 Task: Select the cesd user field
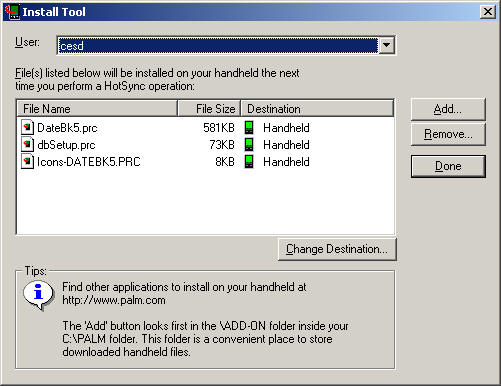click(x=218, y=45)
